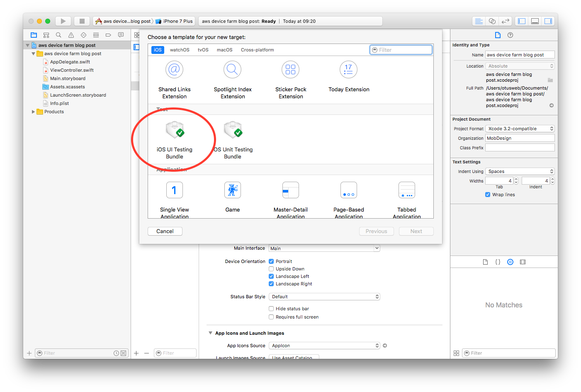
Task: Switch to Assistant editor
Action: pos(492,21)
